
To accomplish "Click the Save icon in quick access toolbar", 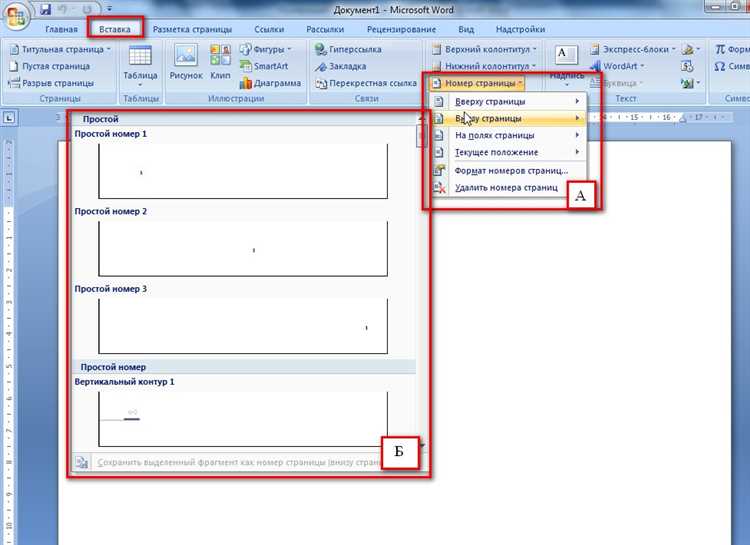I will 45,9.
